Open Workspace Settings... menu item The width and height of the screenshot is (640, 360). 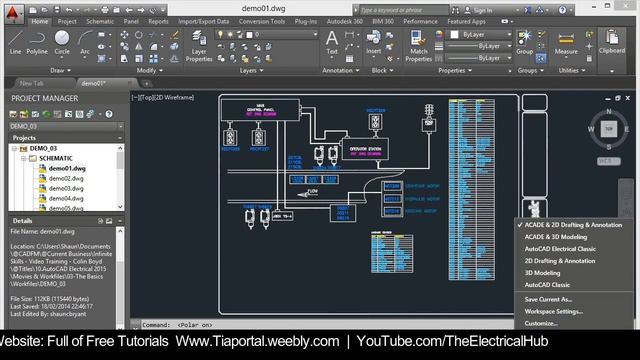553,312
